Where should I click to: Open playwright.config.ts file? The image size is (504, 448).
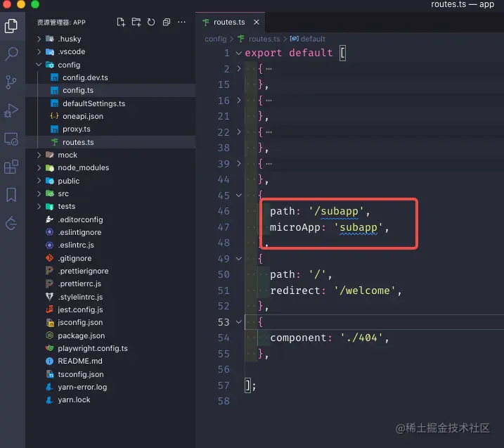pos(110,348)
